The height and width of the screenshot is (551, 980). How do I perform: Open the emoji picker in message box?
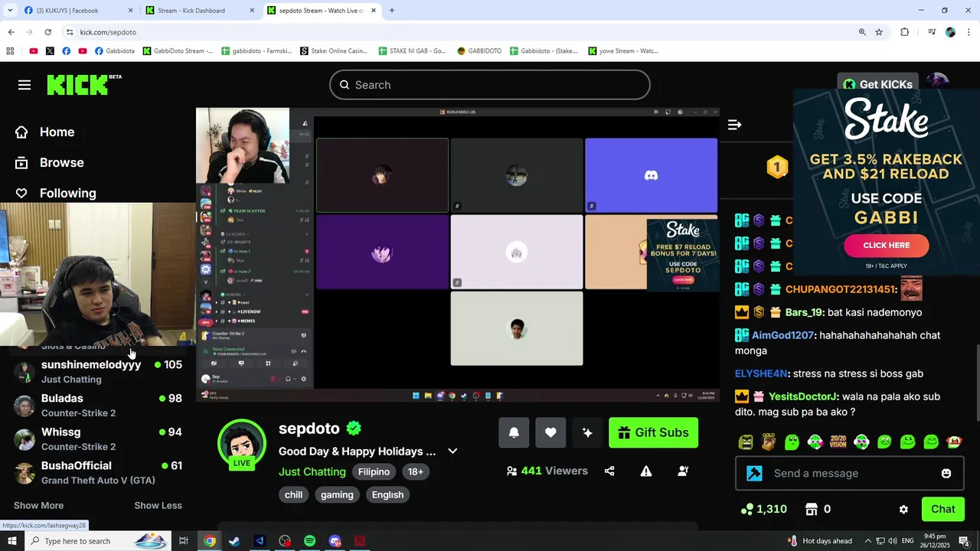click(946, 473)
